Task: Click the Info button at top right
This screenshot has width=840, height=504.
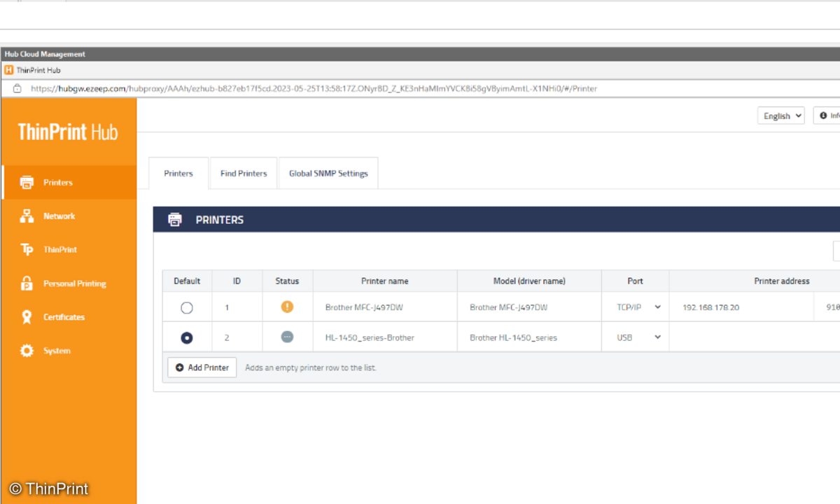Action: click(827, 116)
